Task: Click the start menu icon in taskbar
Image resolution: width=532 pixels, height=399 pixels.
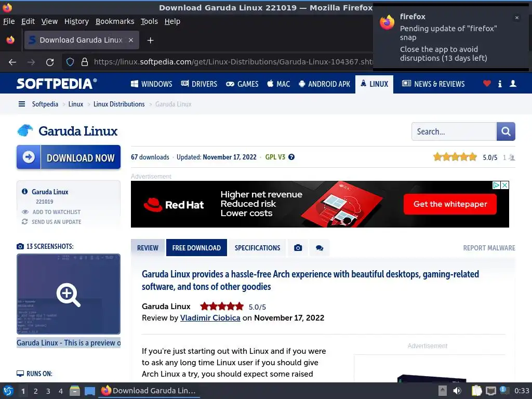Action: point(8,391)
